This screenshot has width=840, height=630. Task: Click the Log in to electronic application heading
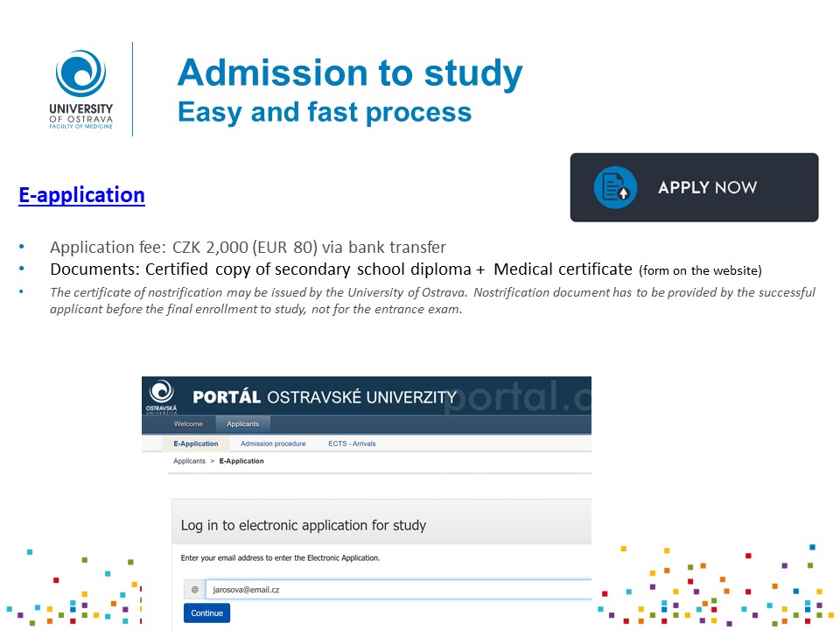[x=303, y=526]
